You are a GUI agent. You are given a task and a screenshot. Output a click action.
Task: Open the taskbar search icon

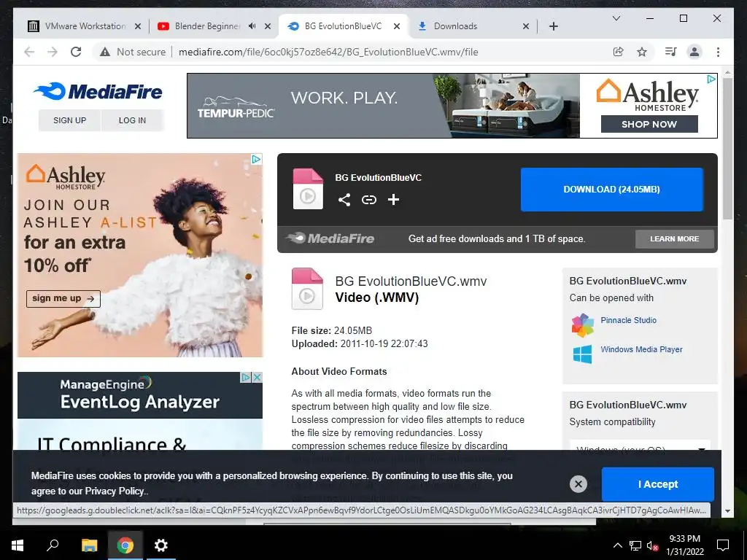(x=53, y=545)
